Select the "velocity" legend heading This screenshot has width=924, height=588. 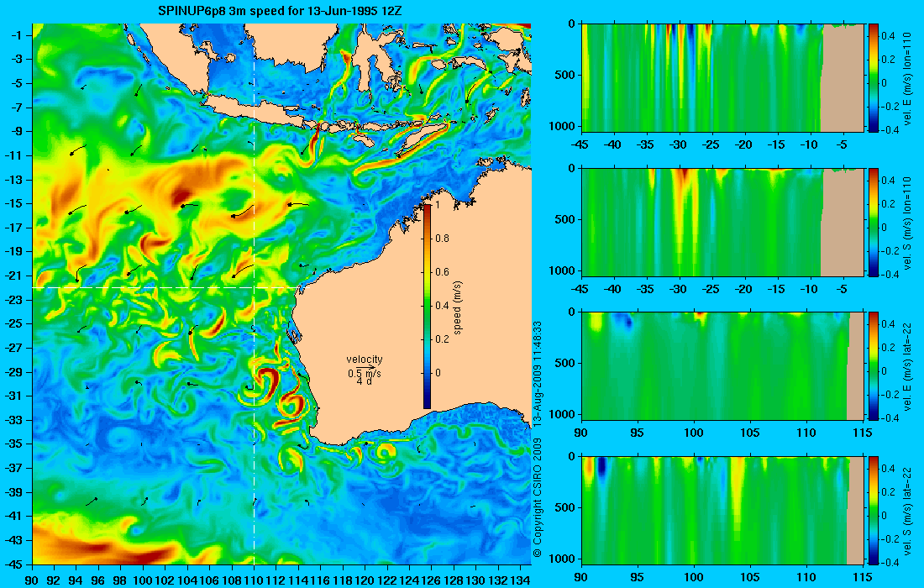click(x=365, y=360)
